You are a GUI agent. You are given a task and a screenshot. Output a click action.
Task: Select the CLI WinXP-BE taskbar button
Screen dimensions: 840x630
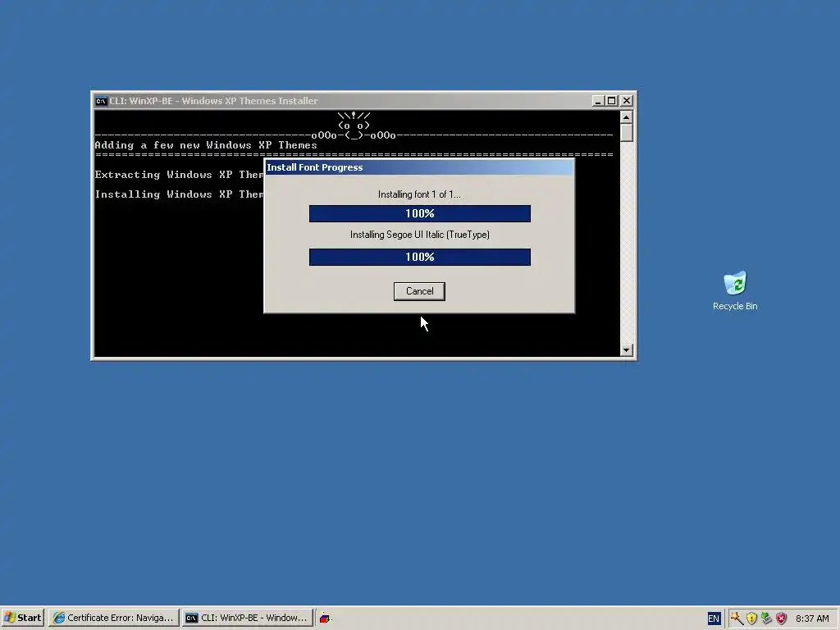coord(247,618)
